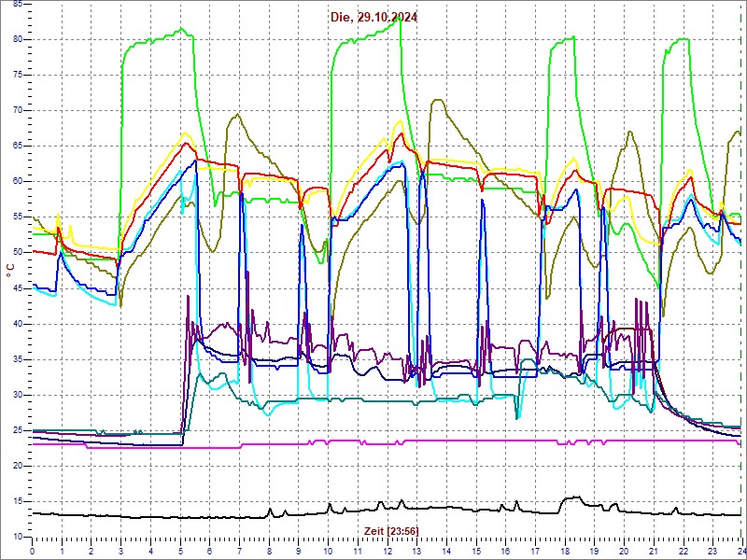Select hour 19 on the time axis
The height and width of the screenshot is (560, 747).
(594, 551)
